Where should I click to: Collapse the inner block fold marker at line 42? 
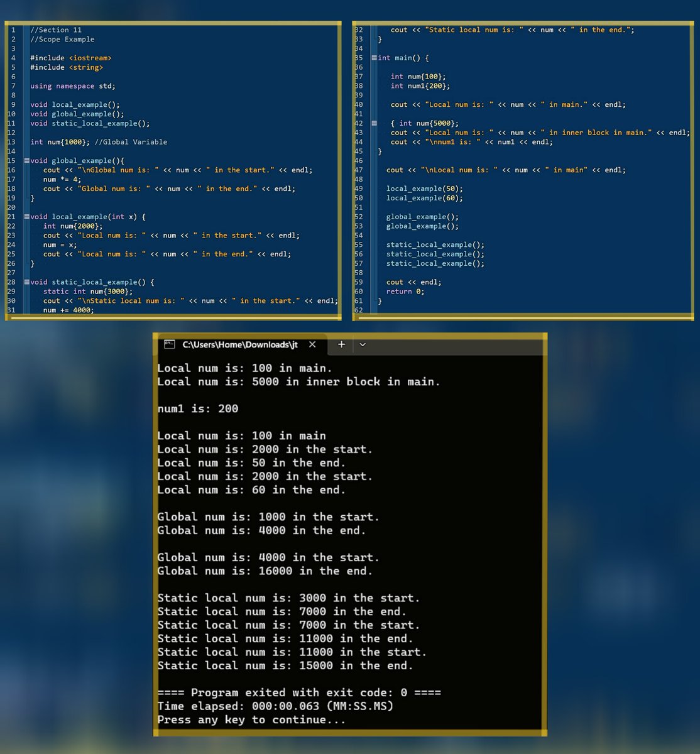tap(375, 123)
